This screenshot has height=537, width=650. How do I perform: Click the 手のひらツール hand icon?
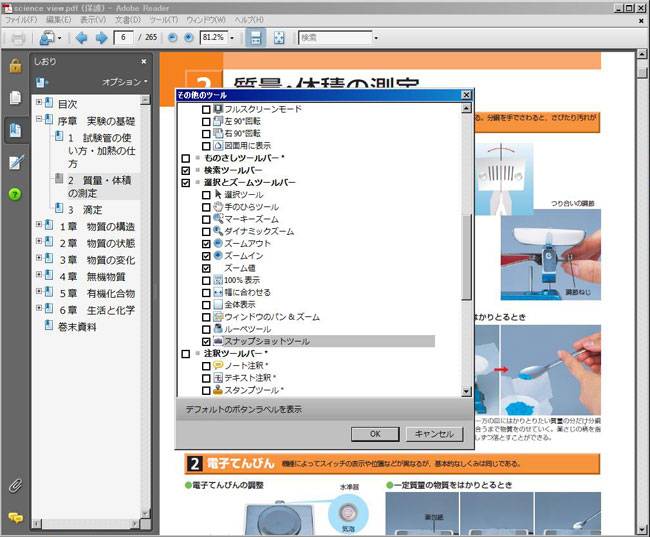pyautogui.click(x=218, y=206)
